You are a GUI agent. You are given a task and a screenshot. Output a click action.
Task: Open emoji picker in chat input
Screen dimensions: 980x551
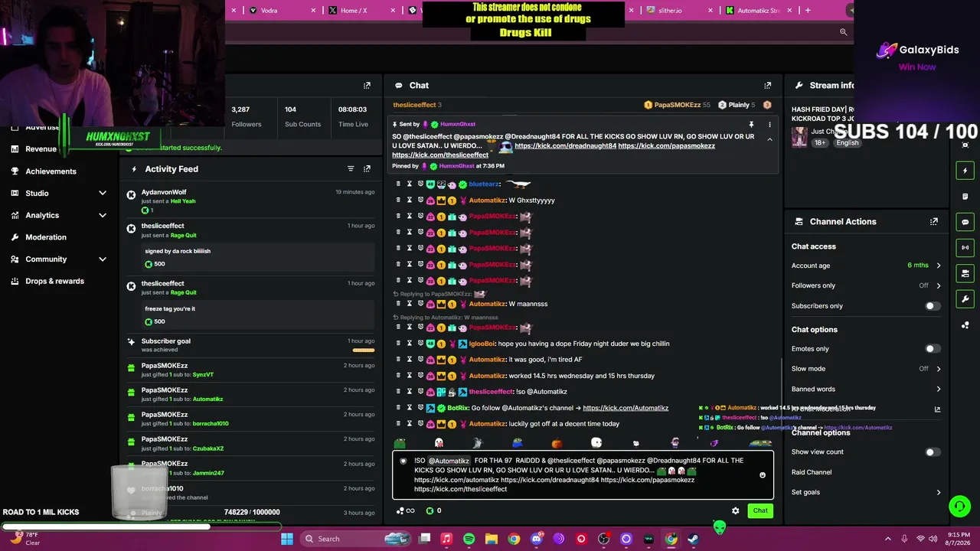(x=763, y=475)
